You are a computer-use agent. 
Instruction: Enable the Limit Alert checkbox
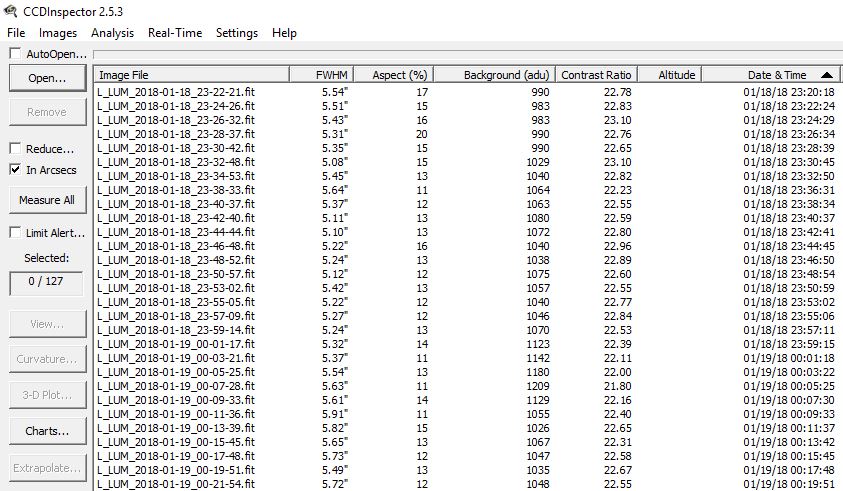click(x=15, y=233)
